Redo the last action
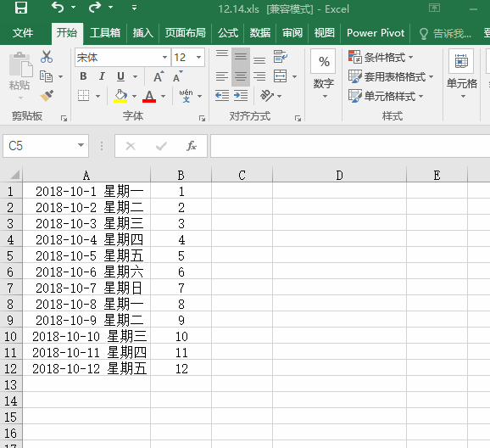 [95, 7]
